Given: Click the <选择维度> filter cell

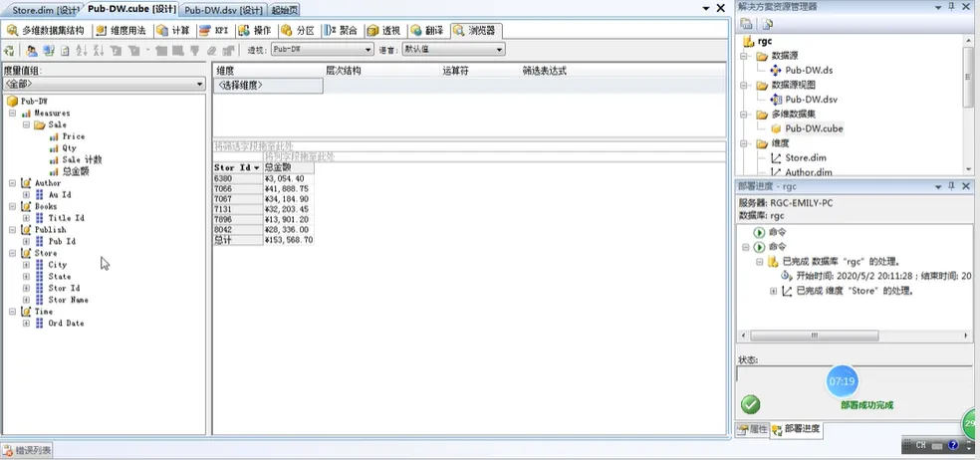Looking at the screenshot, I should (268, 86).
